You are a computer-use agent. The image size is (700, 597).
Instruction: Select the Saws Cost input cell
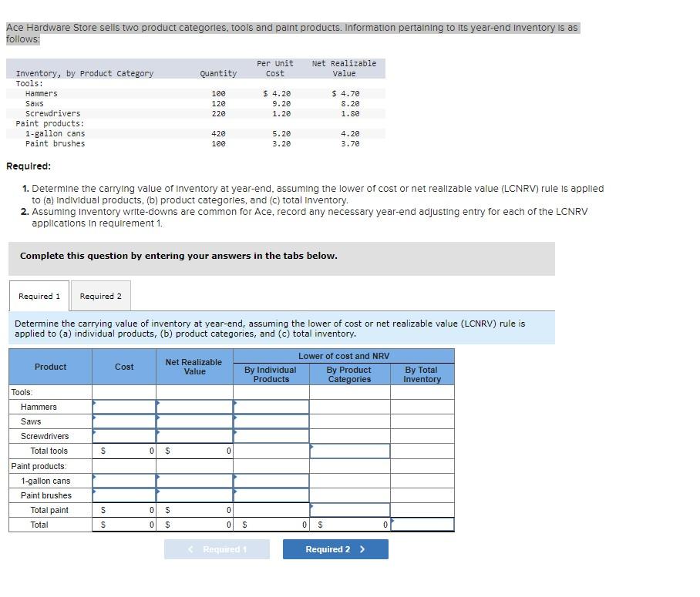pos(124,421)
